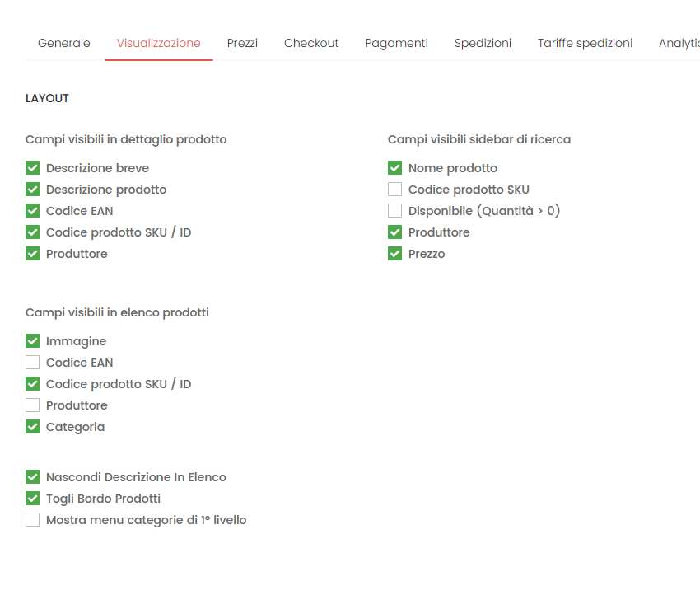Enable Mostra menu categorie di 1° livello
The width and height of the screenshot is (700, 595).
32,519
